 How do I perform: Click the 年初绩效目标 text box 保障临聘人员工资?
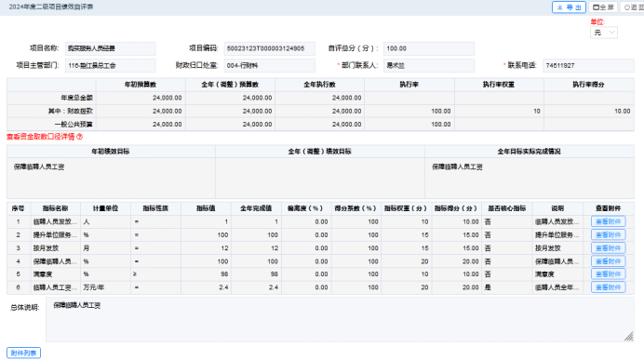click(111, 179)
